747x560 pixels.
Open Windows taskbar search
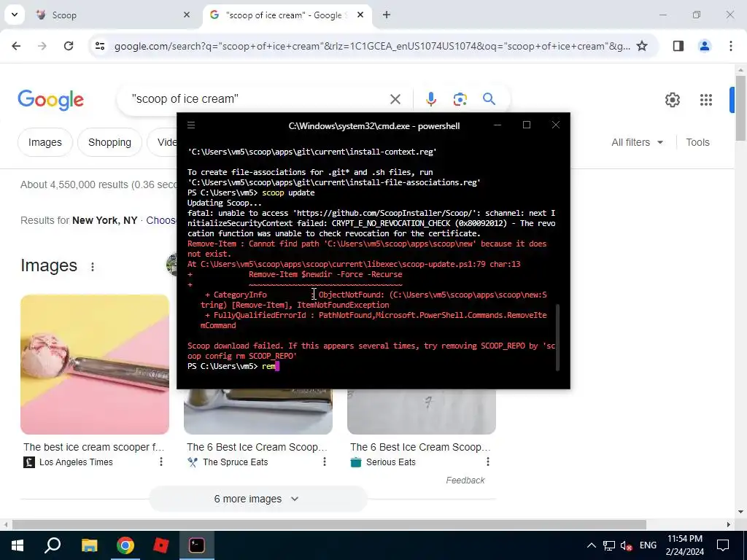pos(53,545)
